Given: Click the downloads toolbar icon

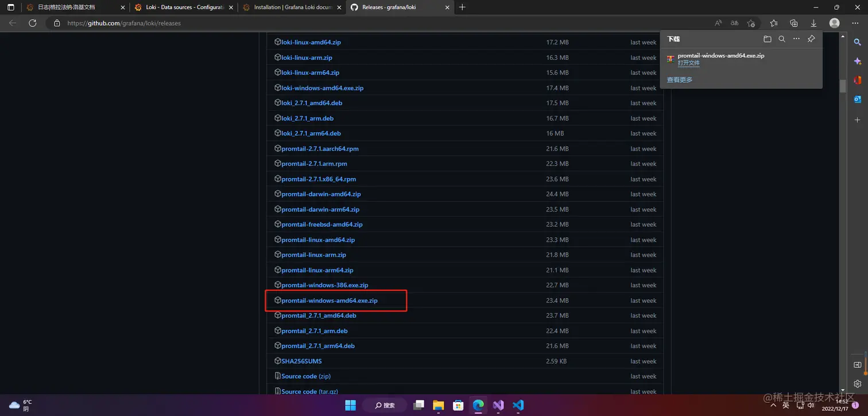Looking at the screenshot, I should coord(813,23).
